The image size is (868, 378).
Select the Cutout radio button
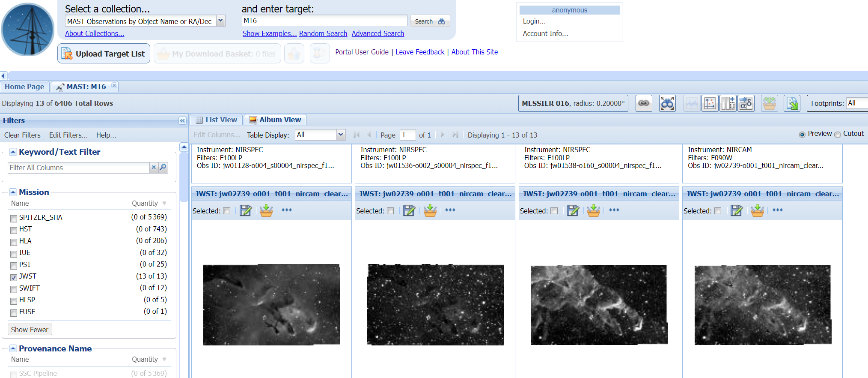(x=838, y=134)
